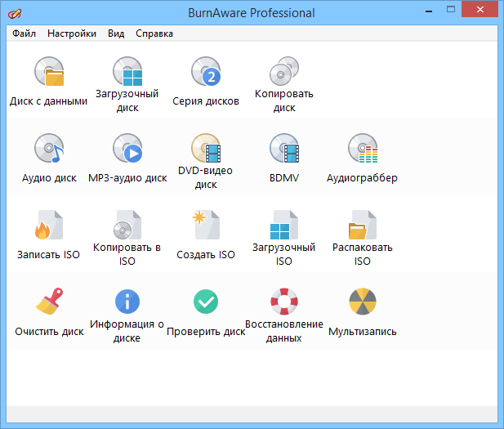This screenshot has height=429, width=504.
Task: Select the Создать ISO icon
Action: (206, 226)
